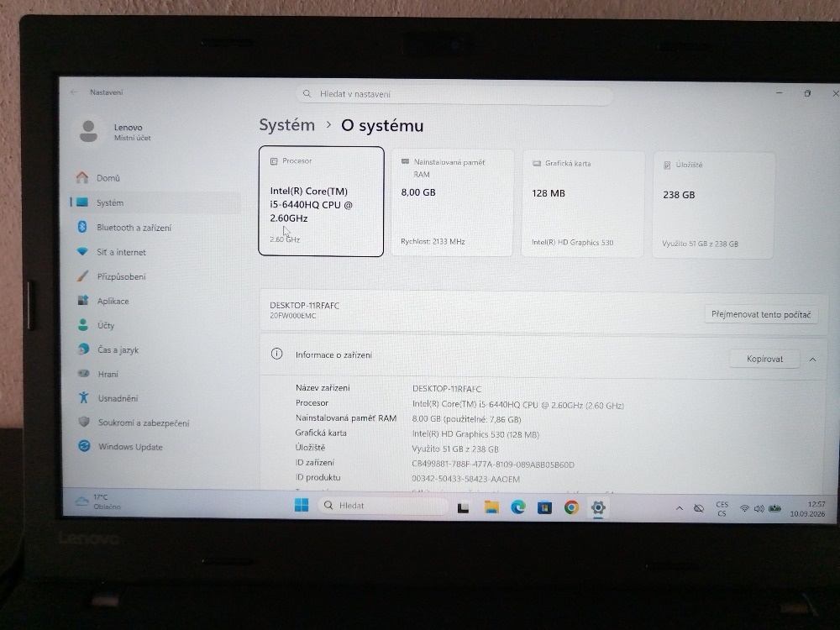
Task: Click the paintbrush icon beside Přizpůsobení
Action: point(82,276)
